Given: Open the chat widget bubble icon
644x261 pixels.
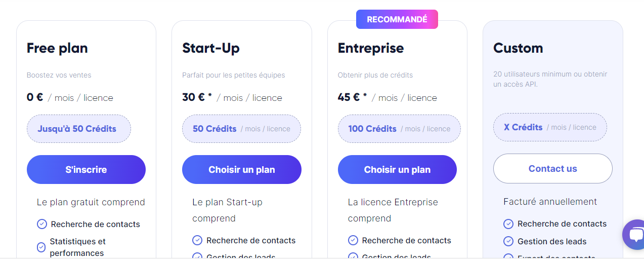Looking at the screenshot, I should point(634,234).
